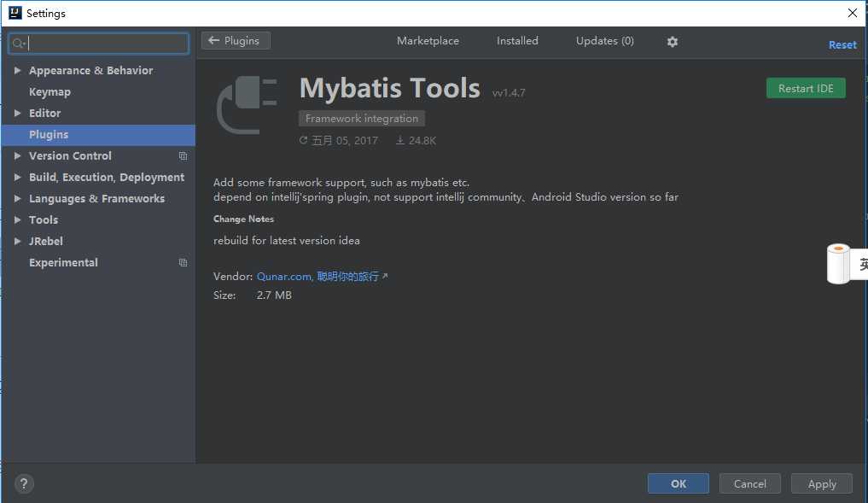Screen dimensions: 868x503
Task: Expand Appearance & Behavior section
Action: (x=17, y=70)
